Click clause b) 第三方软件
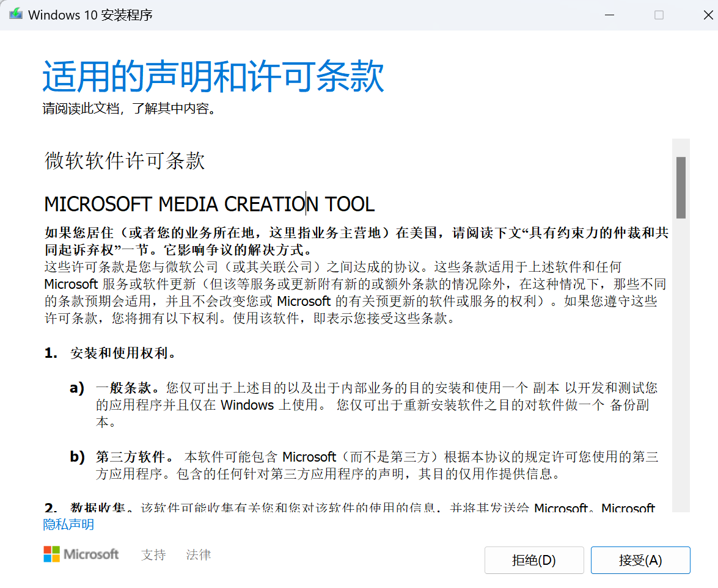718x588 pixels. 364,465
